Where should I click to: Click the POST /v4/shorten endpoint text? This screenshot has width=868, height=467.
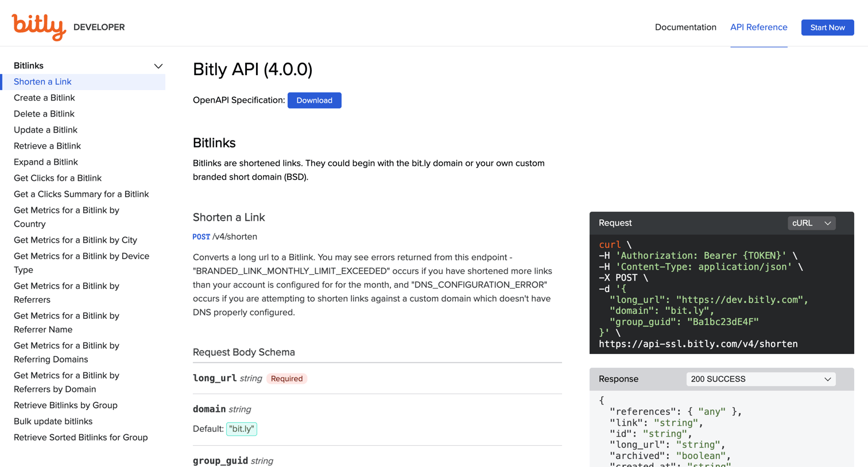coord(224,237)
